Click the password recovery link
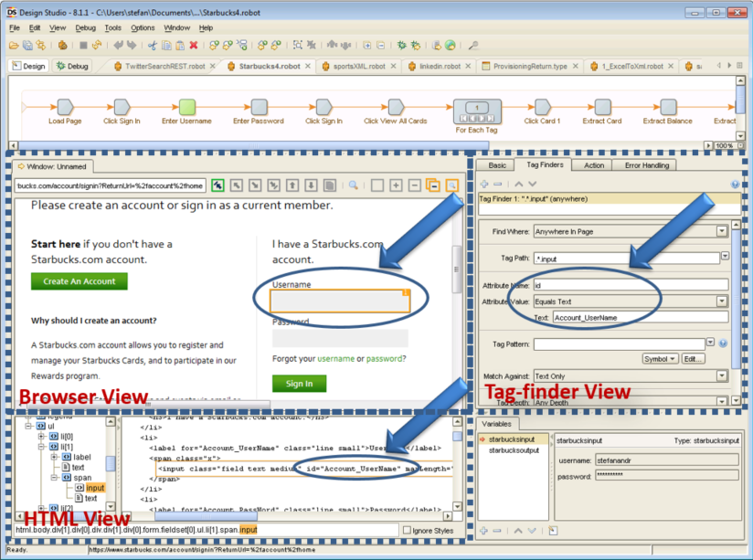 click(384, 359)
